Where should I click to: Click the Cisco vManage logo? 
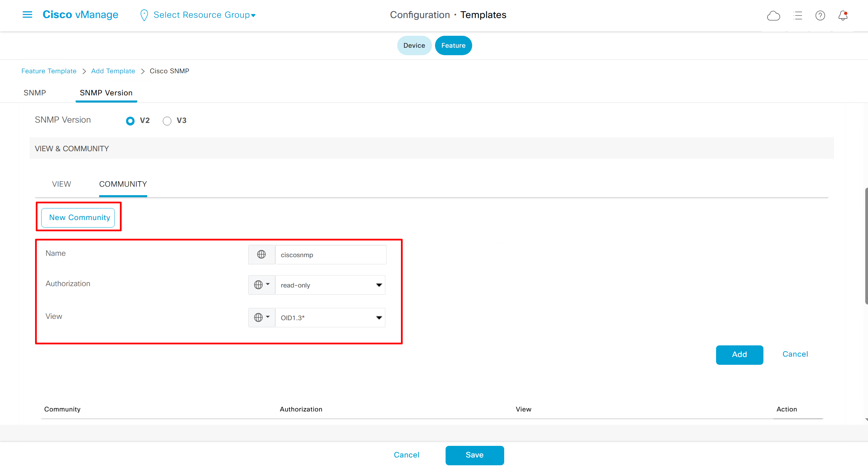tap(80, 15)
